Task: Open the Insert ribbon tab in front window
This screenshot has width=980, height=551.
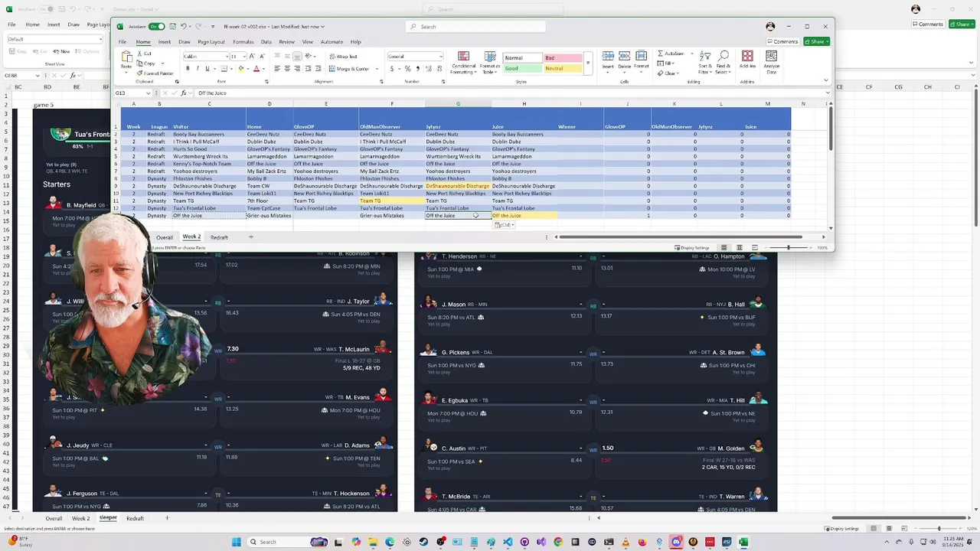Action: (x=165, y=42)
